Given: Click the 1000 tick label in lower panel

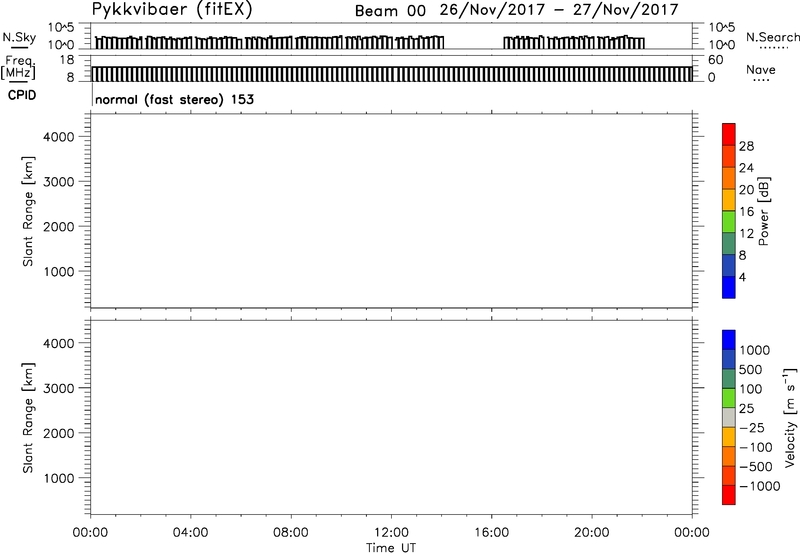Looking at the screenshot, I should click(59, 478).
